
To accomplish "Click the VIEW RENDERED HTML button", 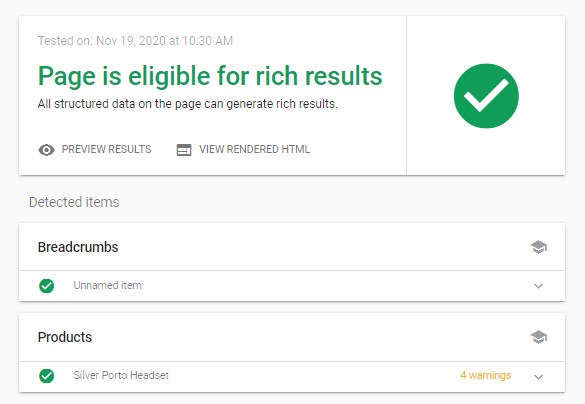I will coord(243,150).
